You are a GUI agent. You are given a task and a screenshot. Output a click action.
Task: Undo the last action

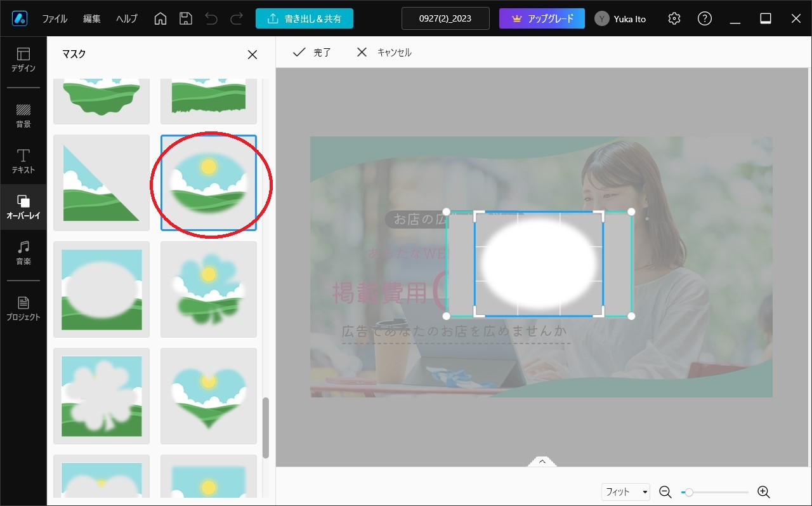click(x=211, y=18)
